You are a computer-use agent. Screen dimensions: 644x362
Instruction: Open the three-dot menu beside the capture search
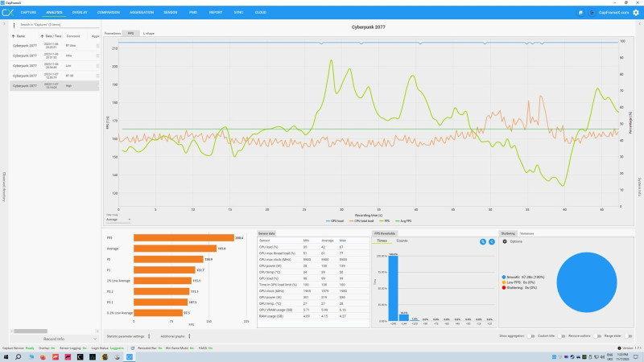14,25
